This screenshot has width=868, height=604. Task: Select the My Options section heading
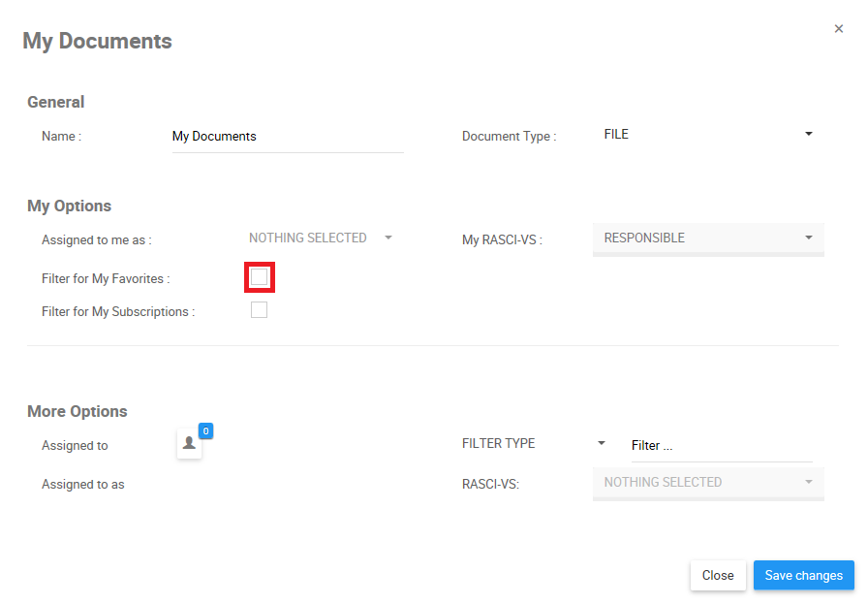[x=70, y=206]
